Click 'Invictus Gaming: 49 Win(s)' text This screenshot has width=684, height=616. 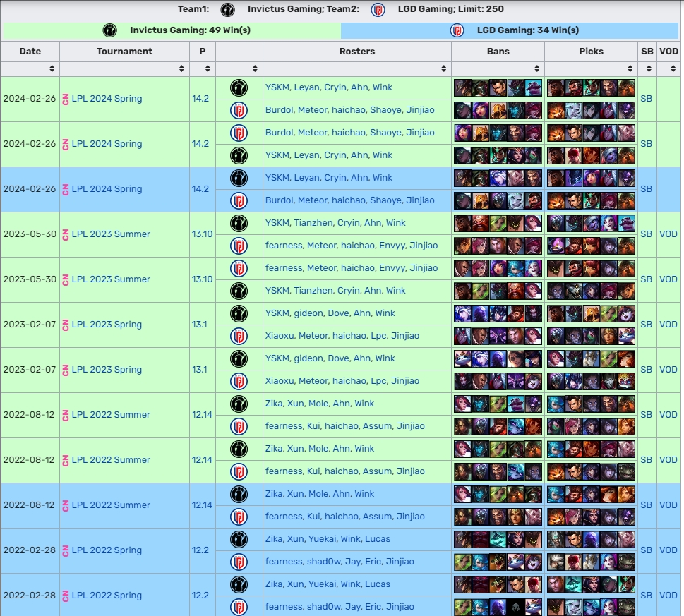point(190,30)
